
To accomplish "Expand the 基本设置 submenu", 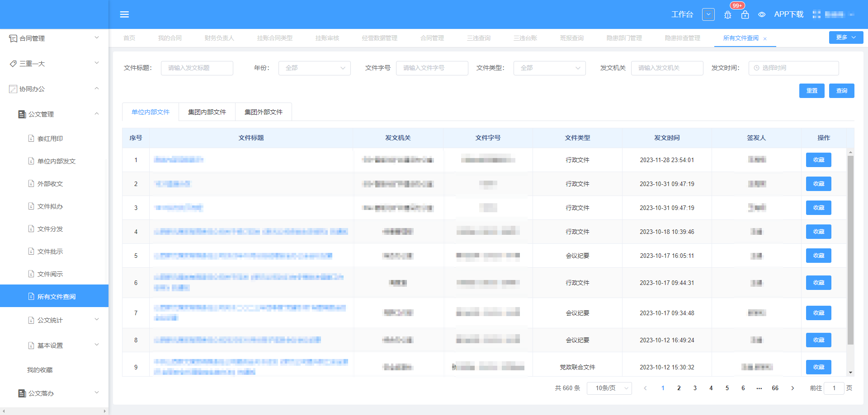I will click(x=54, y=345).
